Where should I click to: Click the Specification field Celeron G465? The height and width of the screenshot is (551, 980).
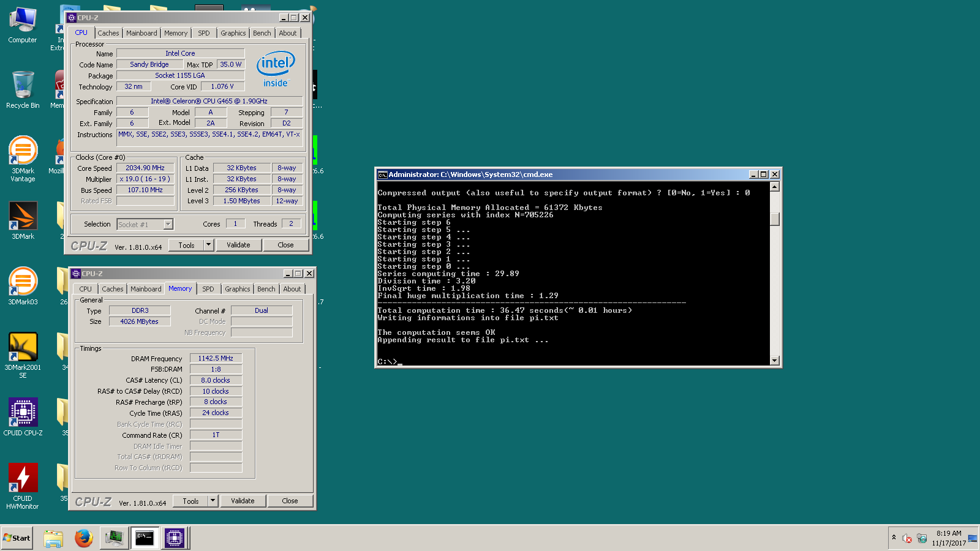pos(209,101)
